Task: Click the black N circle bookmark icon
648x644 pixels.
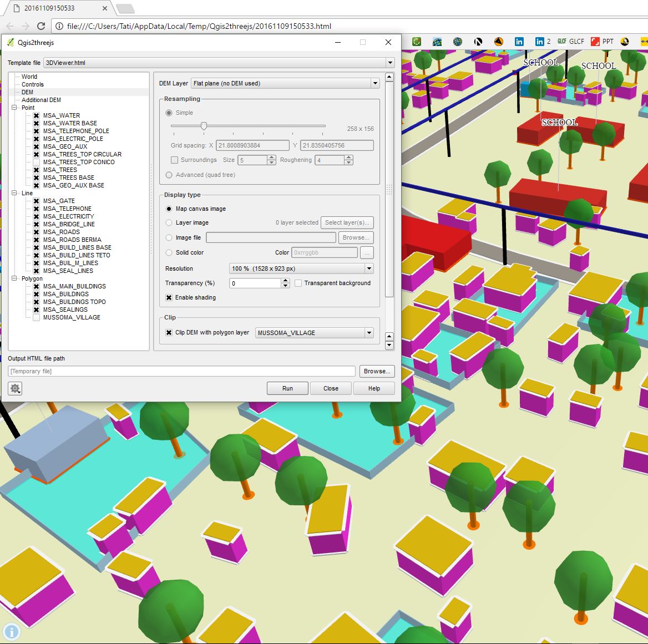Action: (478, 41)
